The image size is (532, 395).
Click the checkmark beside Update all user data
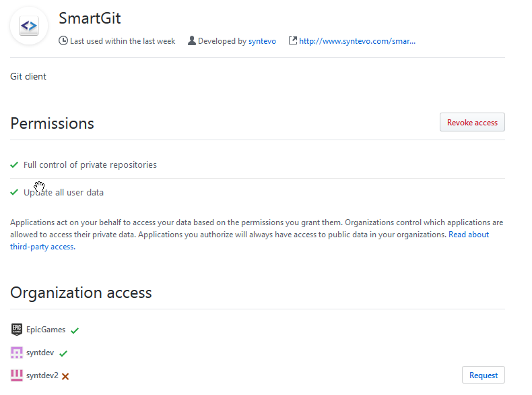coord(14,192)
